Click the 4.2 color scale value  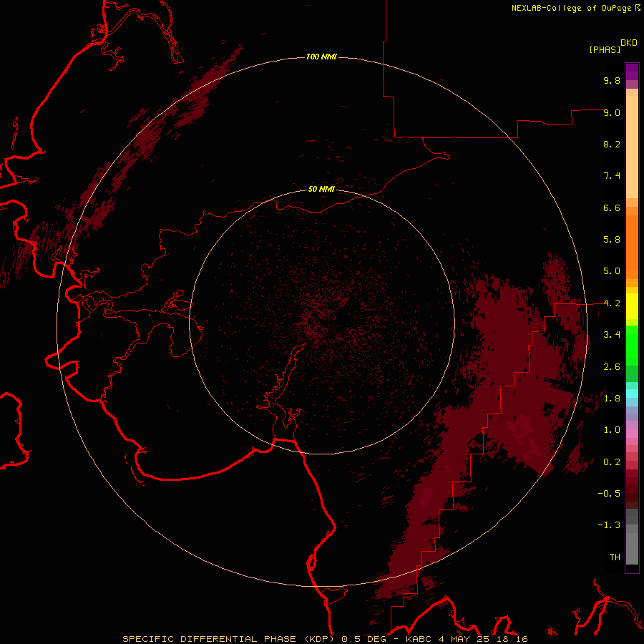tap(612, 303)
